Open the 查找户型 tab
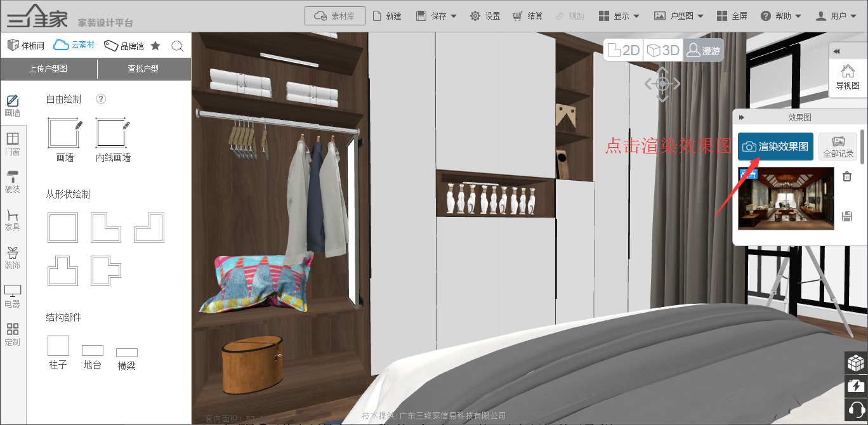 point(143,69)
